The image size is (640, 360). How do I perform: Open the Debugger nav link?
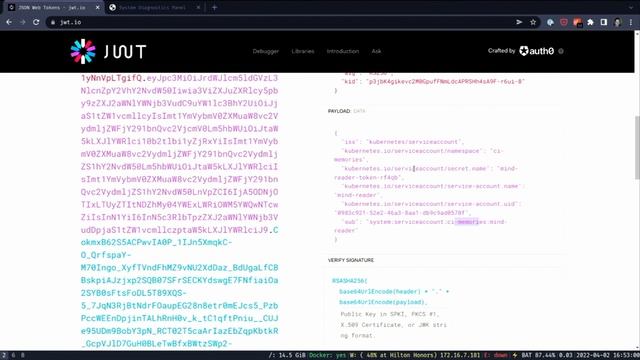pos(266,51)
